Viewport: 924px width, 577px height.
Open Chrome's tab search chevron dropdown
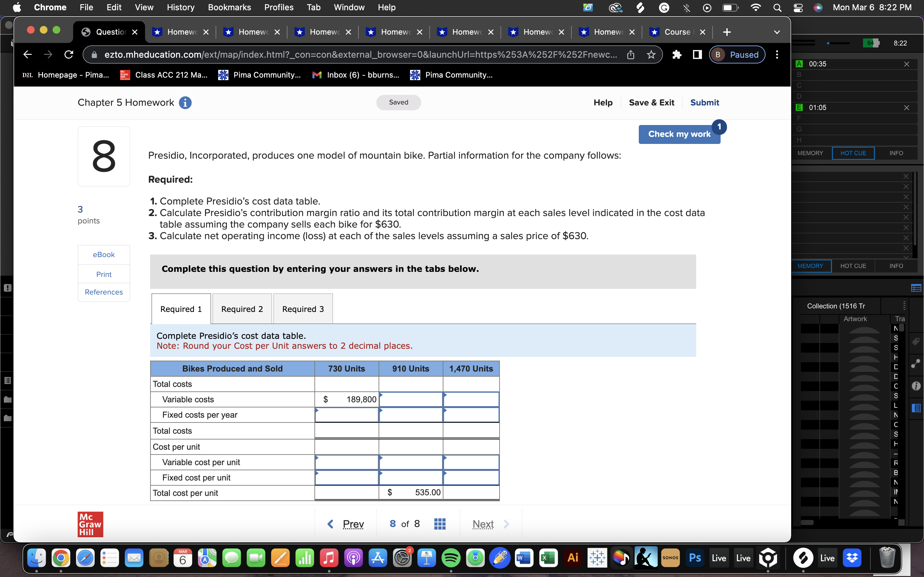pyautogui.click(x=777, y=32)
